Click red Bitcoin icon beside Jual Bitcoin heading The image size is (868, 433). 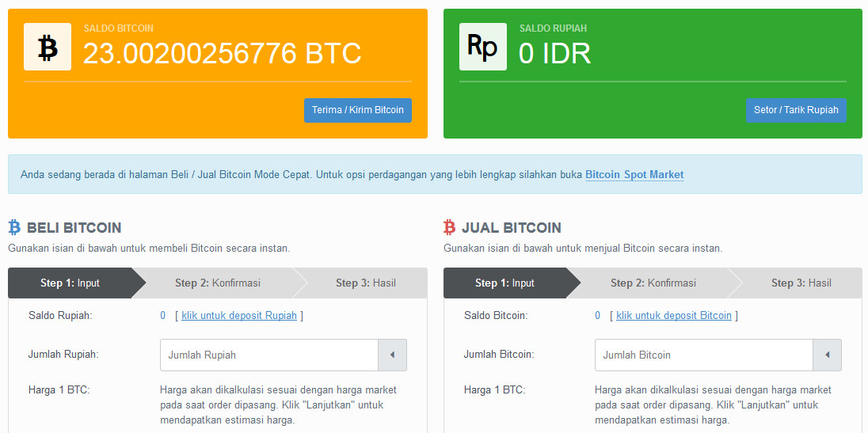(450, 227)
